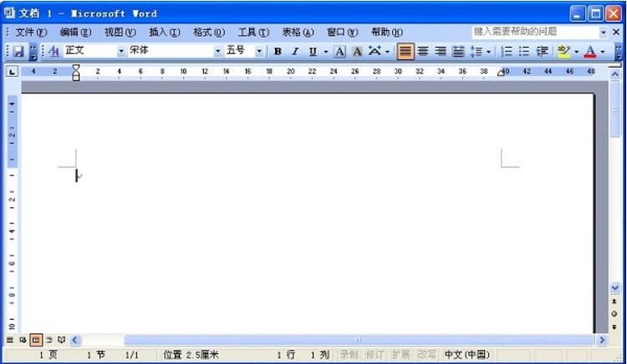
Task: Apply character border icon
Action: (x=340, y=51)
